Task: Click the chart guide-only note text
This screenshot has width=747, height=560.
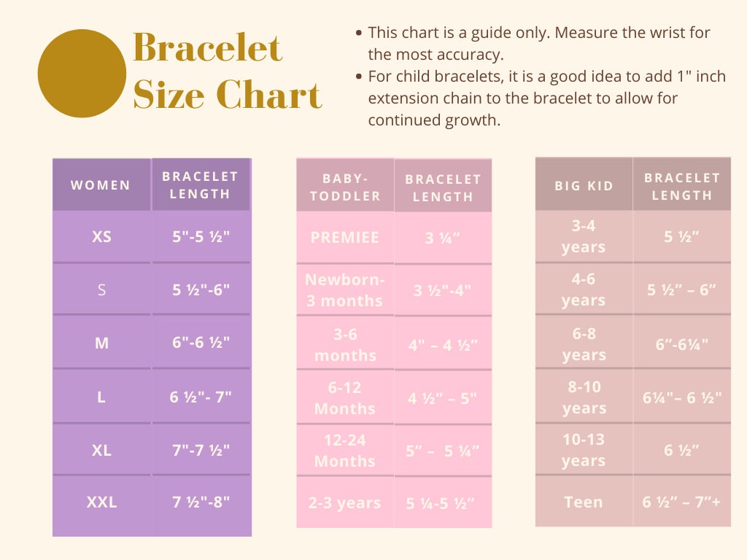Action: [538, 43]
